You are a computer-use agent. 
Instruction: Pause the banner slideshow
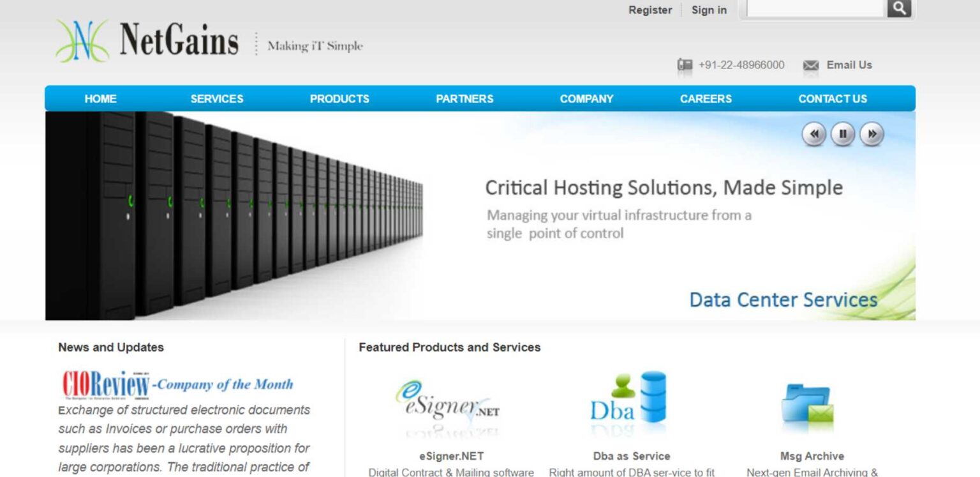(x=842, y=134)
